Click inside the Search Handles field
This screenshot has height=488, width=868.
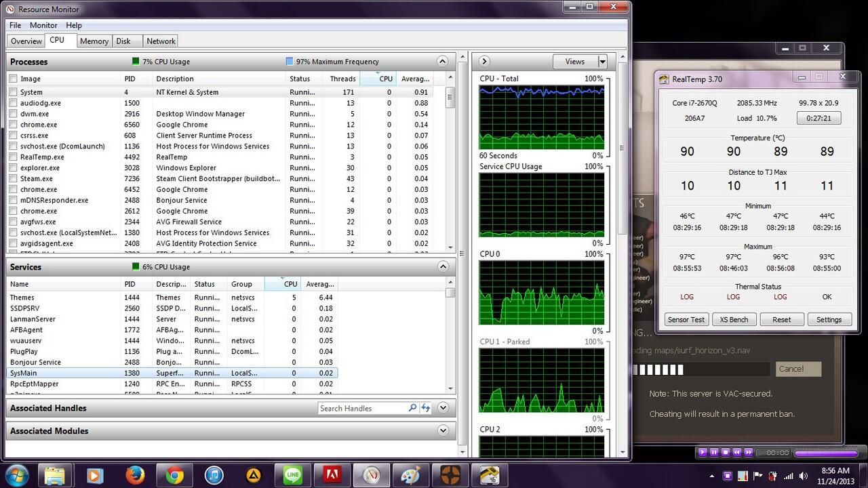[363, 408]
